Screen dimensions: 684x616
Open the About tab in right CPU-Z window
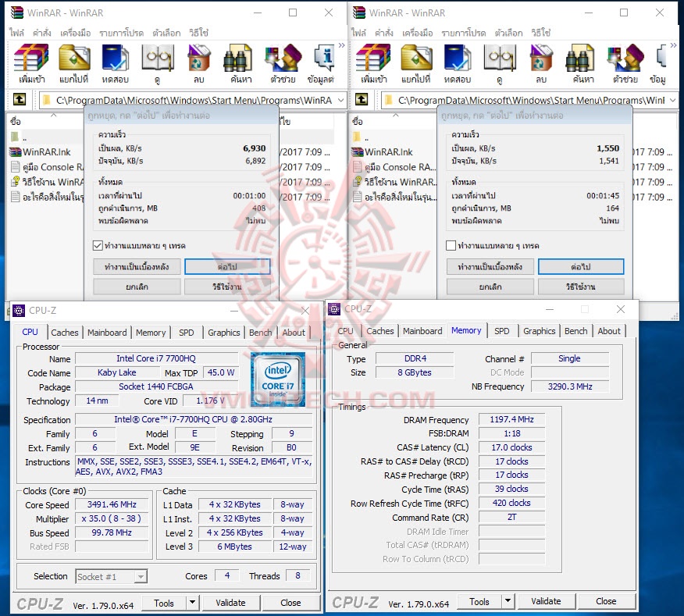pyautogui.click(x=609, y=331)
